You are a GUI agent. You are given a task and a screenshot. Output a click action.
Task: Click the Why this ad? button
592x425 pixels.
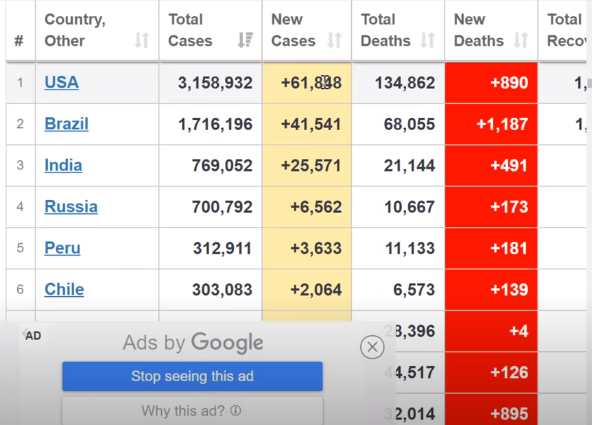[193, 411]
